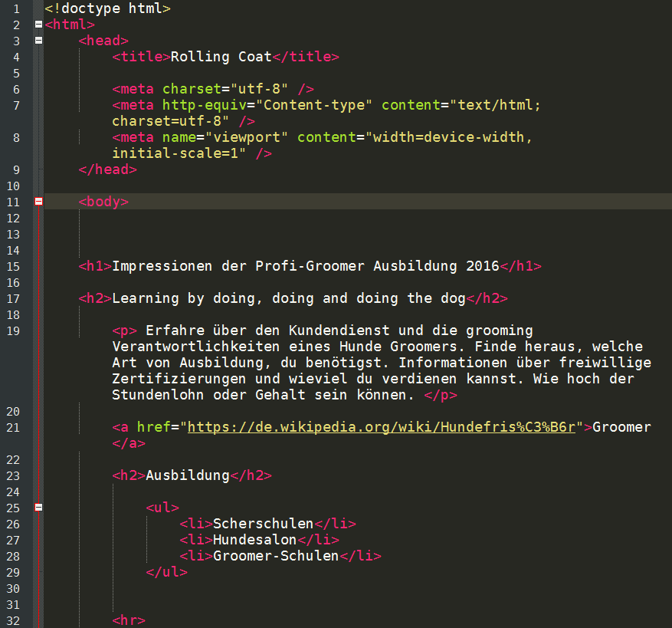Click 'Impressionen der Profi-Groomer Ausbildung 2016' heading
Image resolution: width=672 pixels, height=628 pixels.
(x=306, y=266)
